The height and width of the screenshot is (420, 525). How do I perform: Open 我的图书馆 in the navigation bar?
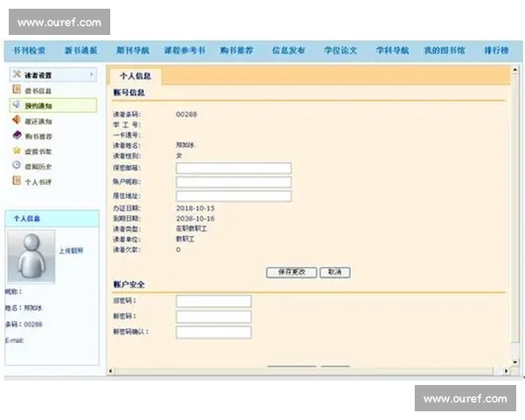click(x=444, y=51)
